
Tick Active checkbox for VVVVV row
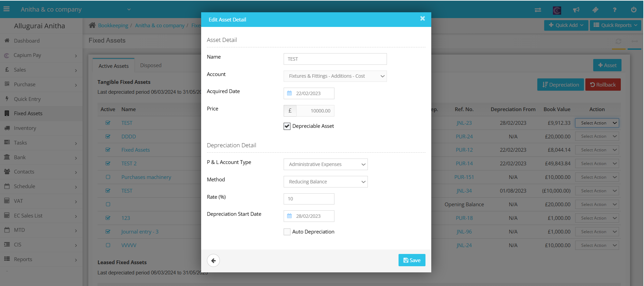point(108,245)
